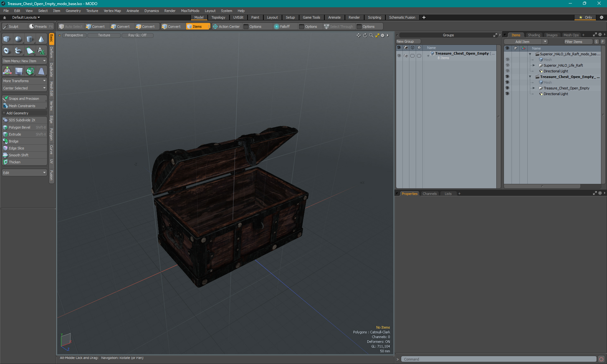
Task: Click the Action Center icon
Action: tap(215, 27)
